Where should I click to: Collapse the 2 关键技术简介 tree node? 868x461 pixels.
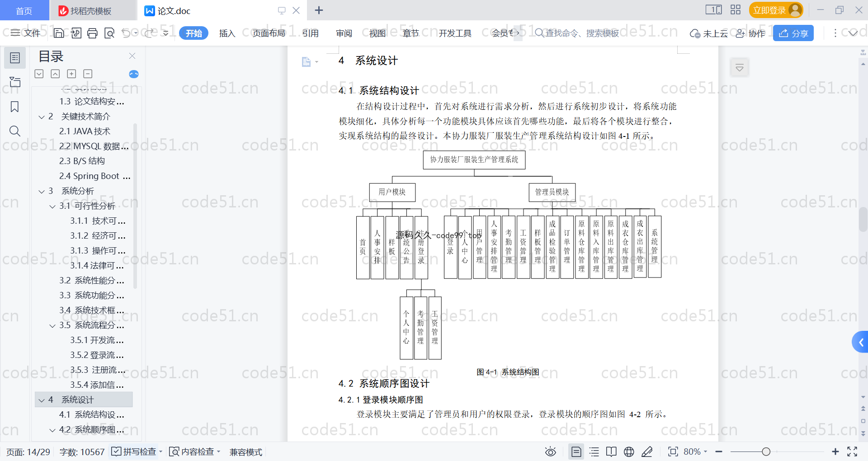42,117
